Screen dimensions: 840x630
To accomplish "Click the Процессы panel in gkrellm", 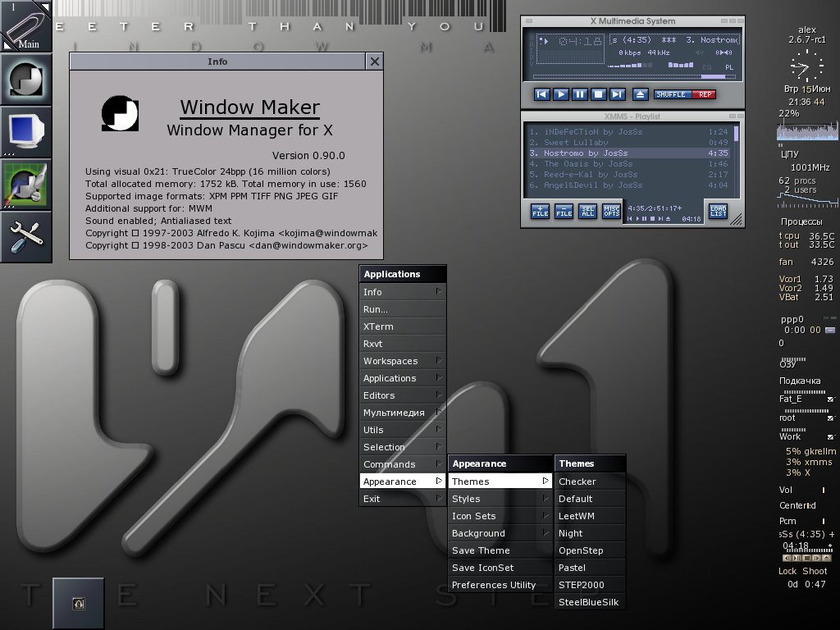I will (801, 221).
